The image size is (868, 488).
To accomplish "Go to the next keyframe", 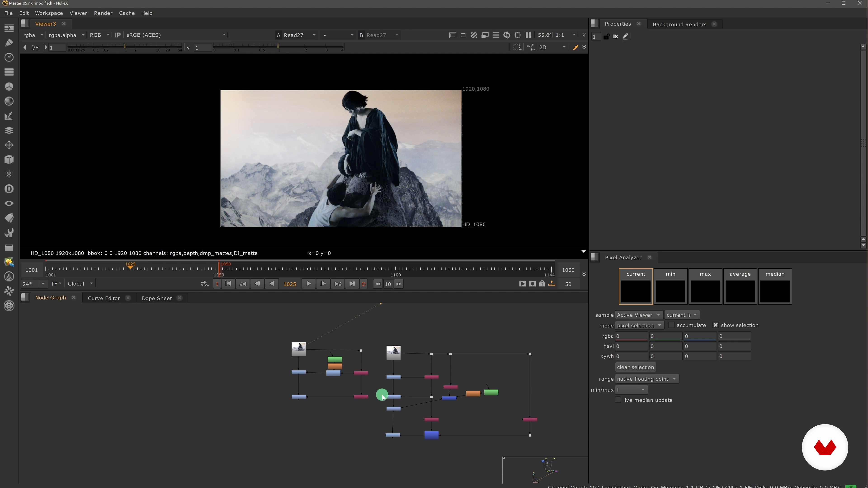I will [x=337, y=284].
